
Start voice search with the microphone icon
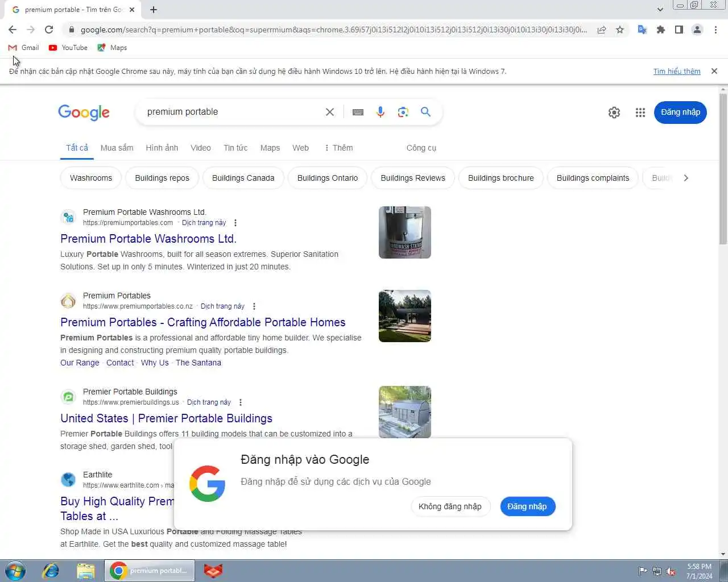380,112
